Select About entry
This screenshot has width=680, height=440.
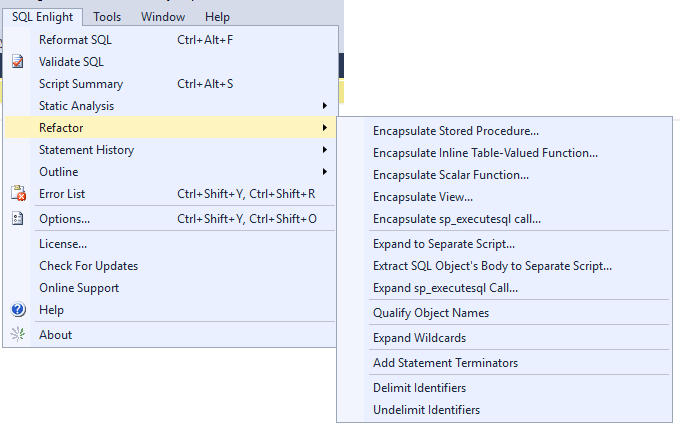pyautogui.click(x=170, y=335)
